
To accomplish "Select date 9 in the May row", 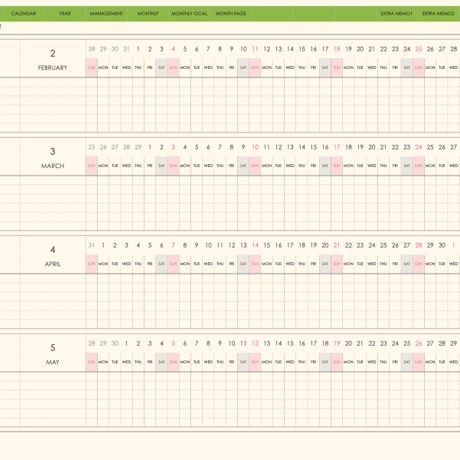I will click(220, 343).
